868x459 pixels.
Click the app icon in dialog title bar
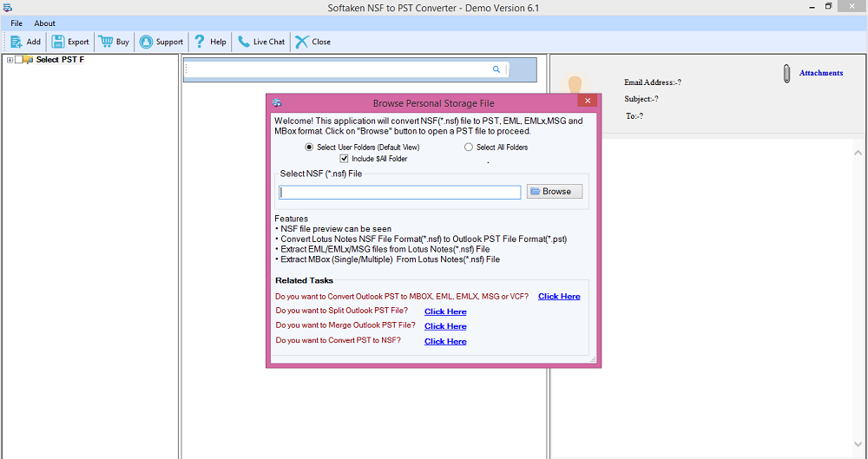(x=278, y=103)
